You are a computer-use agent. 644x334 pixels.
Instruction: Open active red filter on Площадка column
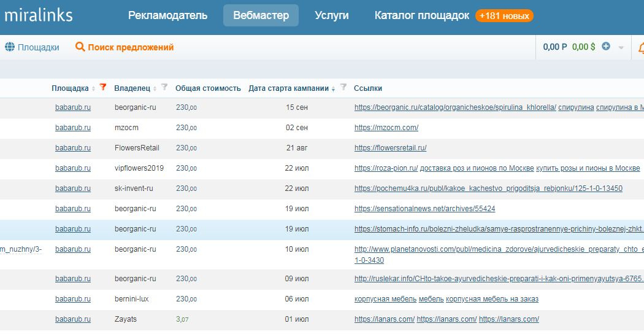tap(103, 87)
